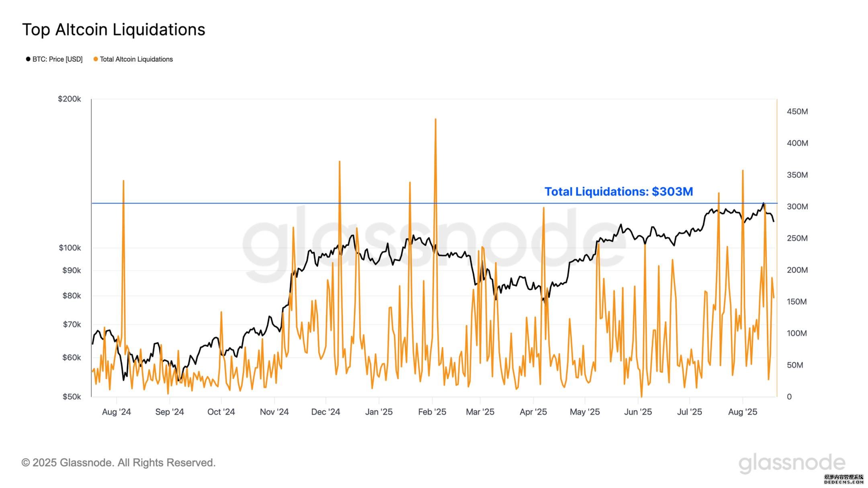
Task: Click the '400M' right axis label
Action: pos(797,143)
